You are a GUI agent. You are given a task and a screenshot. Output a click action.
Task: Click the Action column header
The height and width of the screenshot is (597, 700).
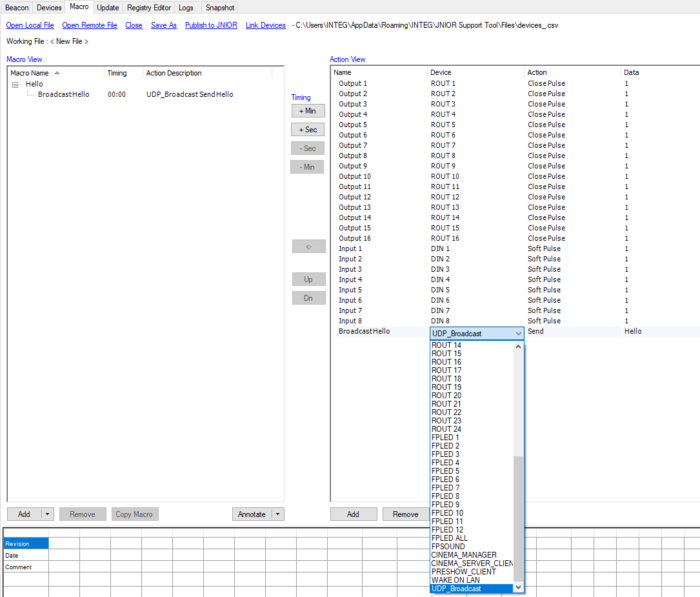point(573,72)
